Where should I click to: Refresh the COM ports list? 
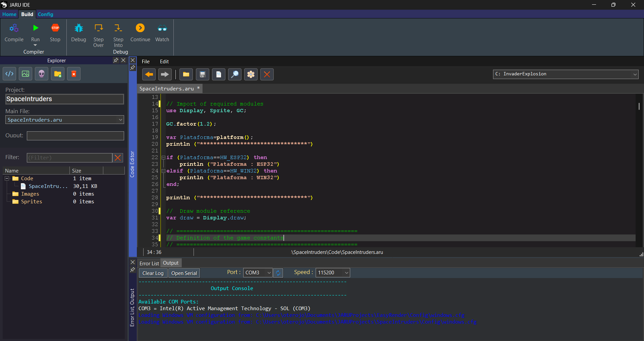click(278, 273)
